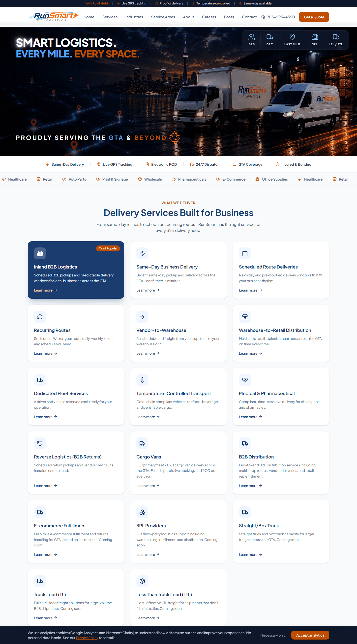Click the Cargo Vans truck icon

(x=142, y=443)
